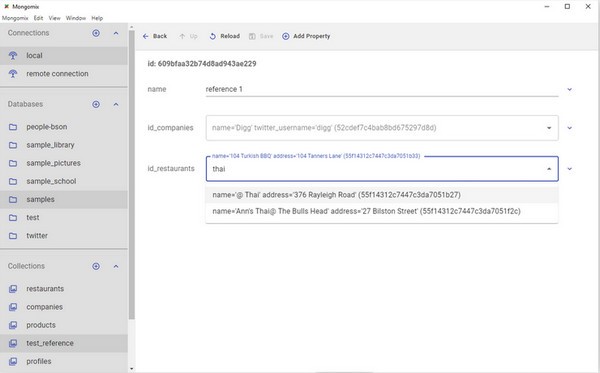600x373 pixels.
Task: Add Property to the document
Action: pyautogui.click(x=306, y=36)
